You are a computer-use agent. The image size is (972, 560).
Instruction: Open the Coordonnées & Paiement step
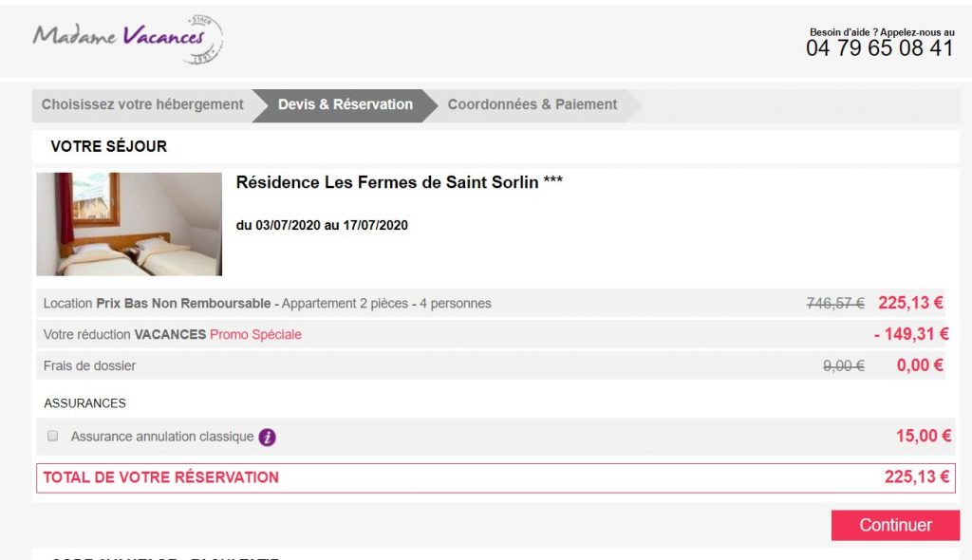[533, 104]
